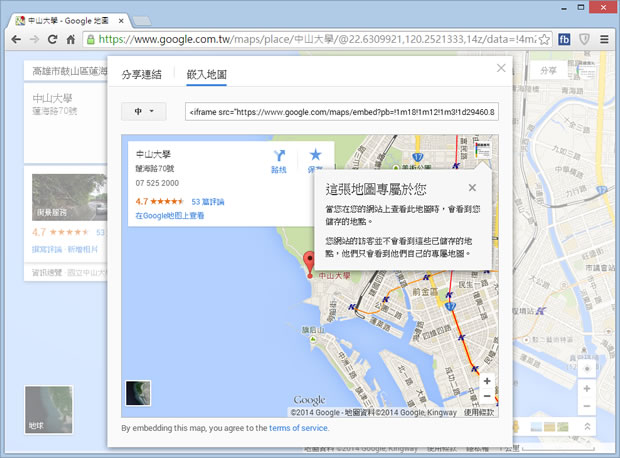Click satellite thumbnail in embedded map

pos(138,392)
